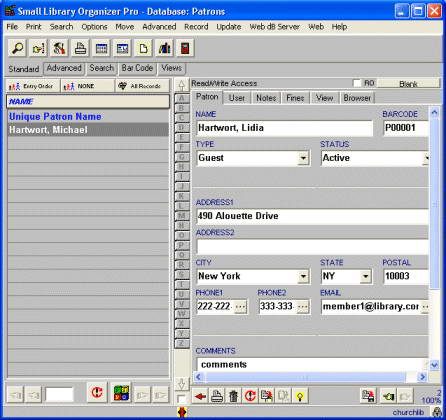Click the Blank button
446x420 pixels.
pyautogui.click(x=408, y=84)
